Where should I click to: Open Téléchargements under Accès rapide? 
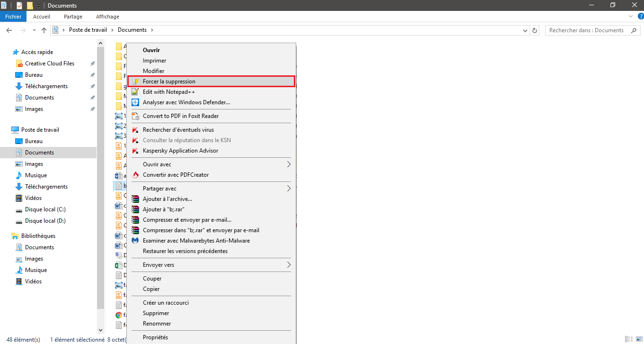pyautogui.click(x=46, y=86)
